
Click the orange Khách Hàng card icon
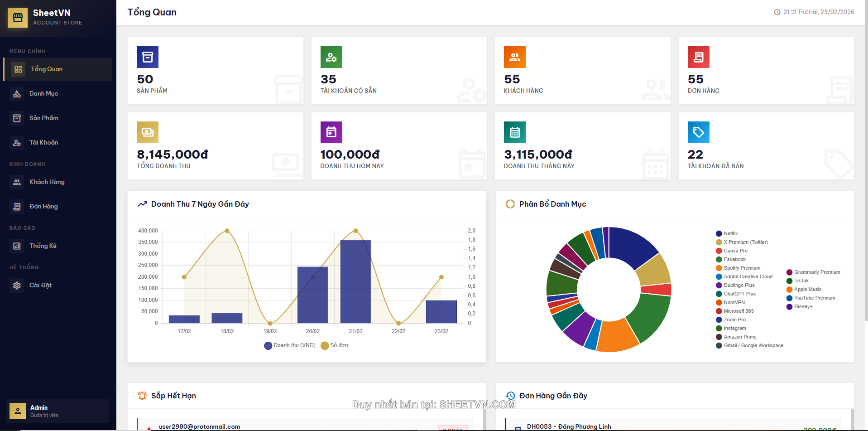pos(514,57)
